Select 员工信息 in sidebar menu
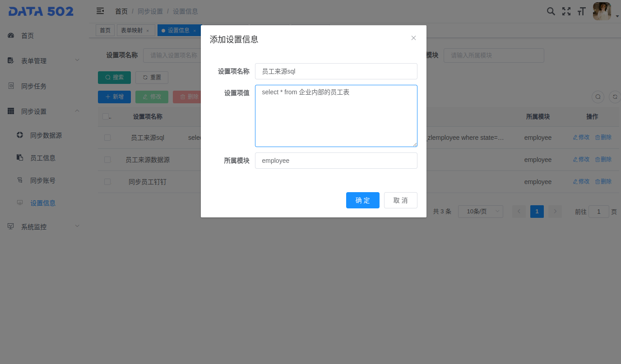The height and width of the screenshot is (364, 621). coord(43,158)
